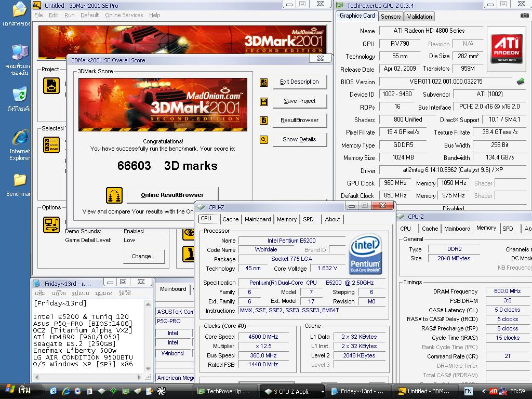Click ATI tray icon in system tray
The height and width of the screenshot is (399, 532).
point(494,391)
